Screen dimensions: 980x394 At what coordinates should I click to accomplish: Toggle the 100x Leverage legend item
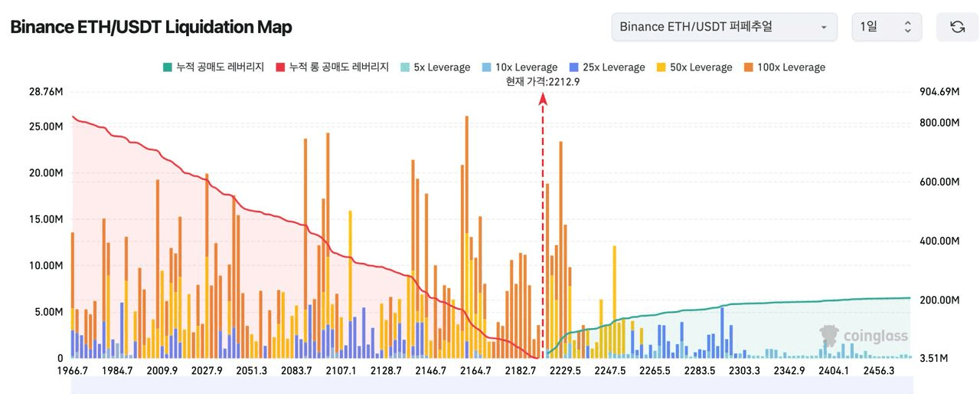(x=784, y=67)
